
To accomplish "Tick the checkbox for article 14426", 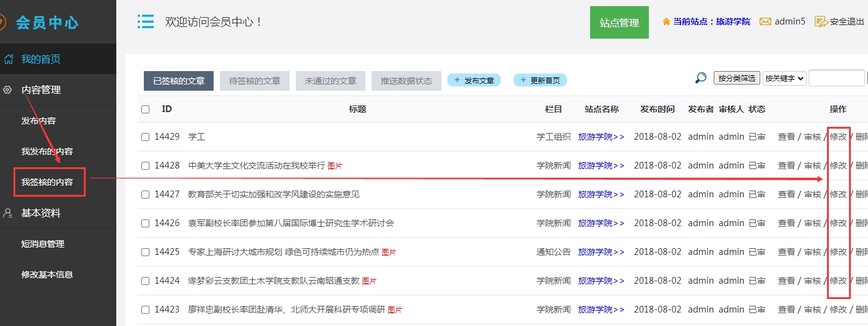I will (x=145, y=224).
